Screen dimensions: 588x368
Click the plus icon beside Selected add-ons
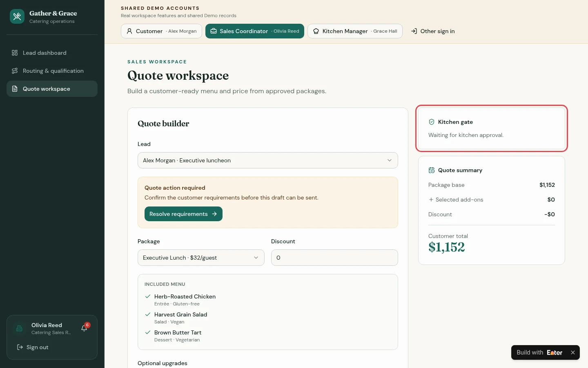[431, 200]
